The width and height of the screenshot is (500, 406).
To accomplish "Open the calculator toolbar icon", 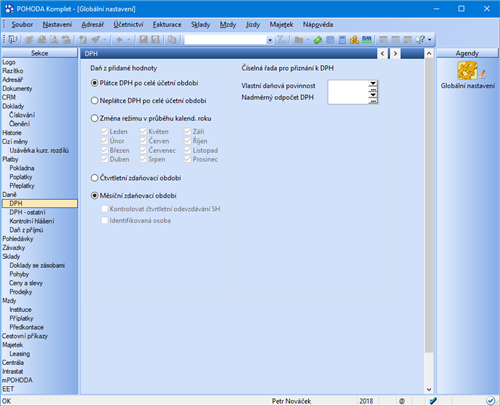I will tap(342, 40).
